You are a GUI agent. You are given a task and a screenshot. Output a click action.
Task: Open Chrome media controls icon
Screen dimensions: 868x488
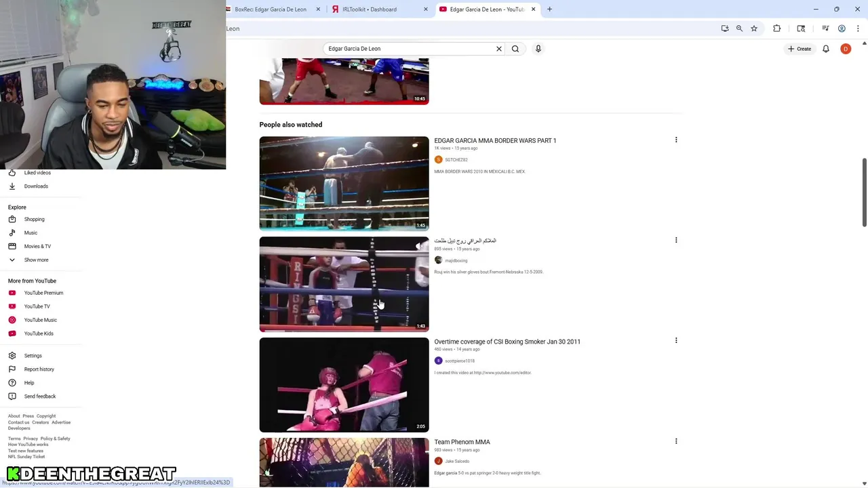[825, 28]
